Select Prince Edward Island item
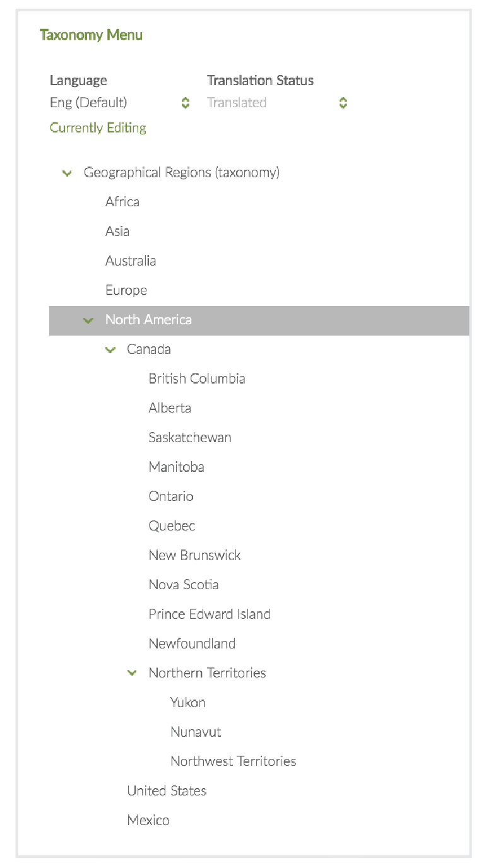Viewport: 486px width, 868px height. (210, 614)
